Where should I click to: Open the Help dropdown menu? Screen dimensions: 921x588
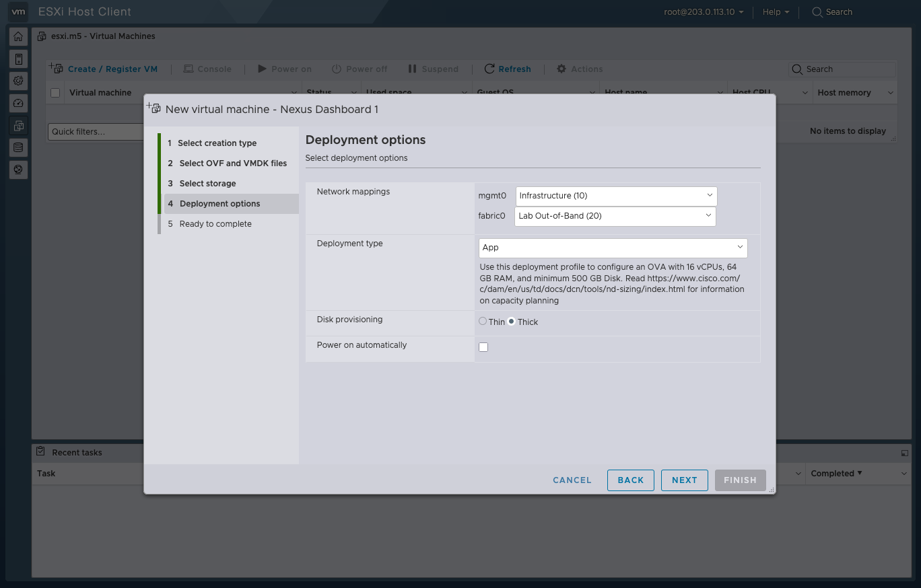coord(776,12)
